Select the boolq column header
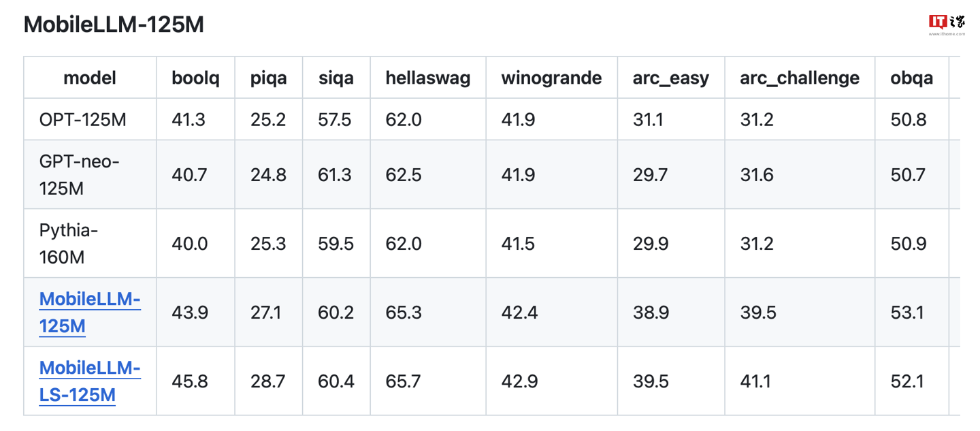 [x=196, y=78]
